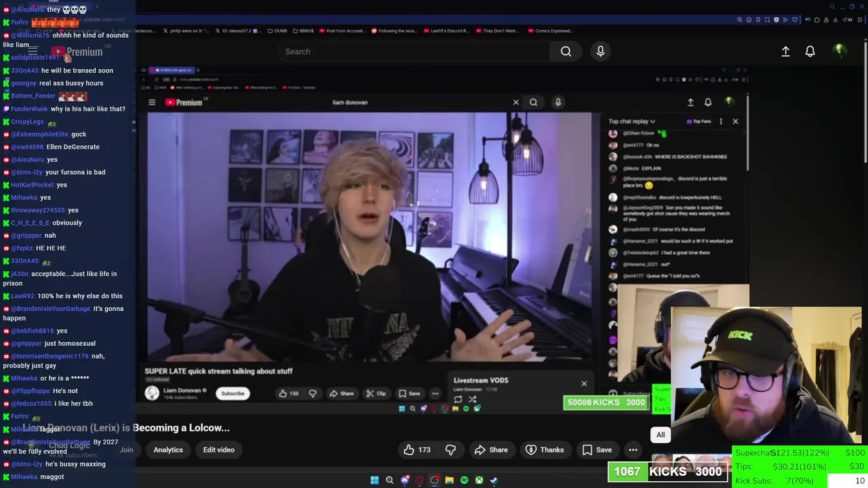Open the account avatar menu in YouTube header
Viewport: 868px width, 488px height.
[x=839, y=51]
